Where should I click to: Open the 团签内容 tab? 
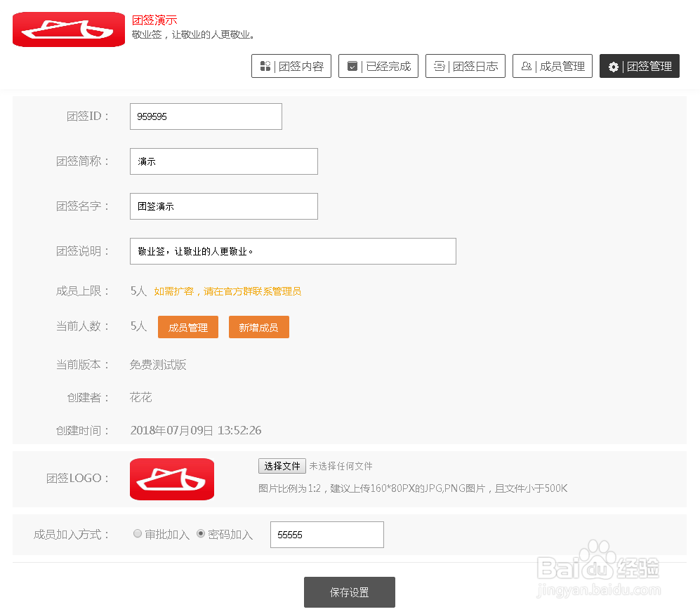click(291, 66)
